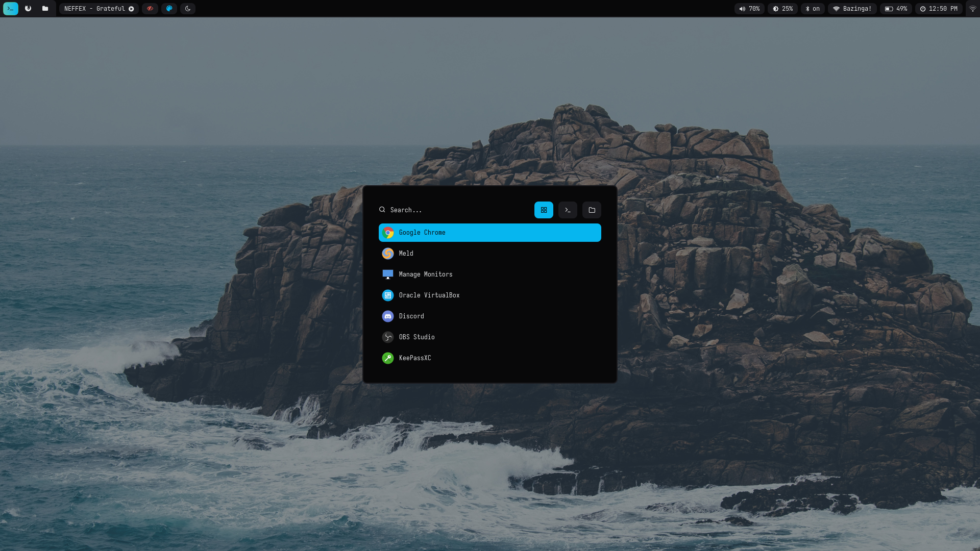Toggle night mode with the moon icon
Viewport: 980px width, 551px height.
pos(188,9)
